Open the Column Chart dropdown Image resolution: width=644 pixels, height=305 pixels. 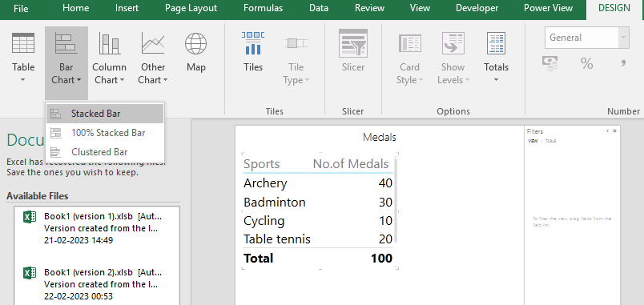pos(109,58)
